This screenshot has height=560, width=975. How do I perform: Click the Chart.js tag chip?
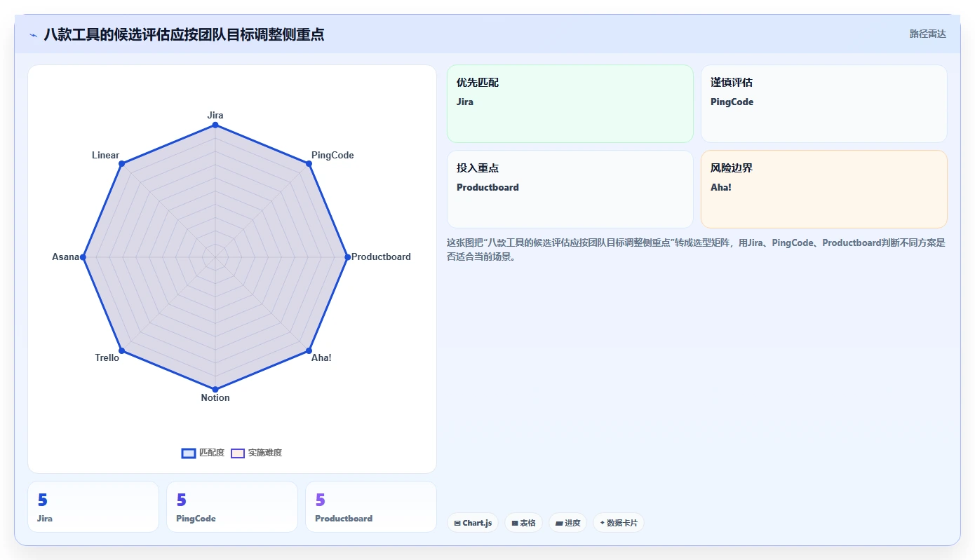tap(473, 523)
